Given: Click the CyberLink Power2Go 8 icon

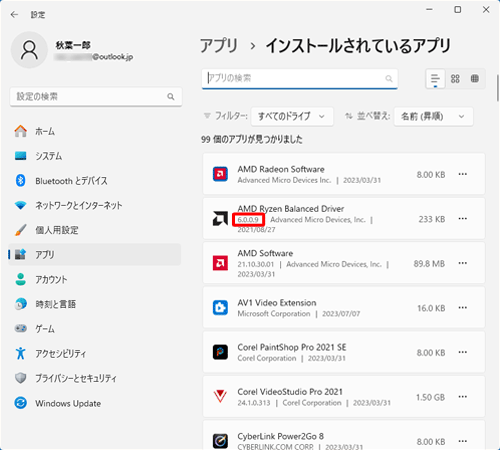Looking at the screenshot, I should (220, 441).
